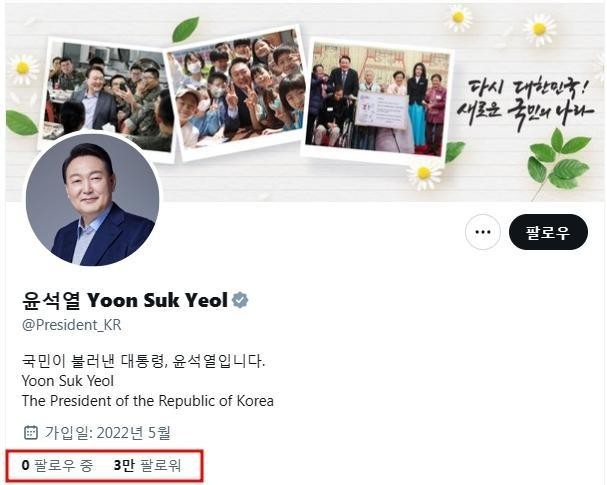Click the 'Yoon Suk Yeol' bio line

68,381
